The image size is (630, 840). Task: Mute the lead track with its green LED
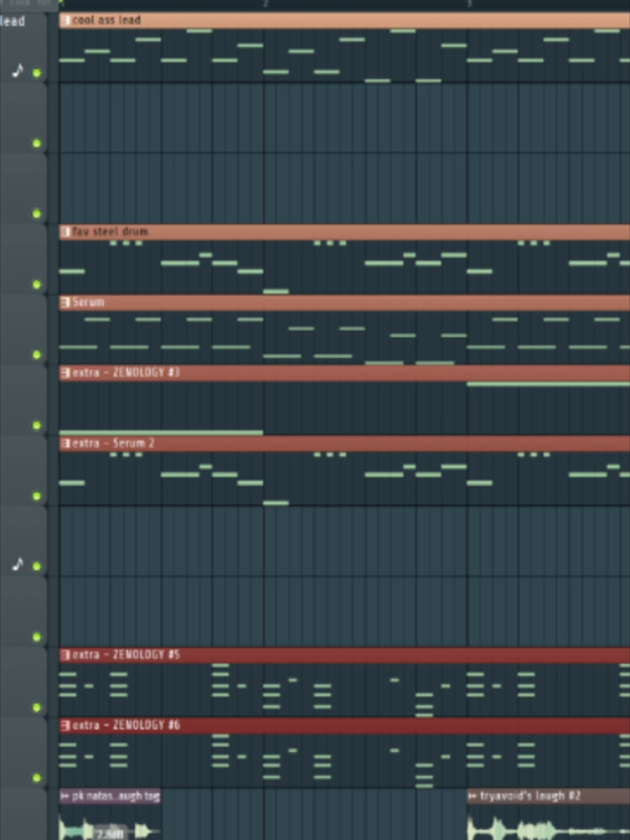[x=37, y=73]
